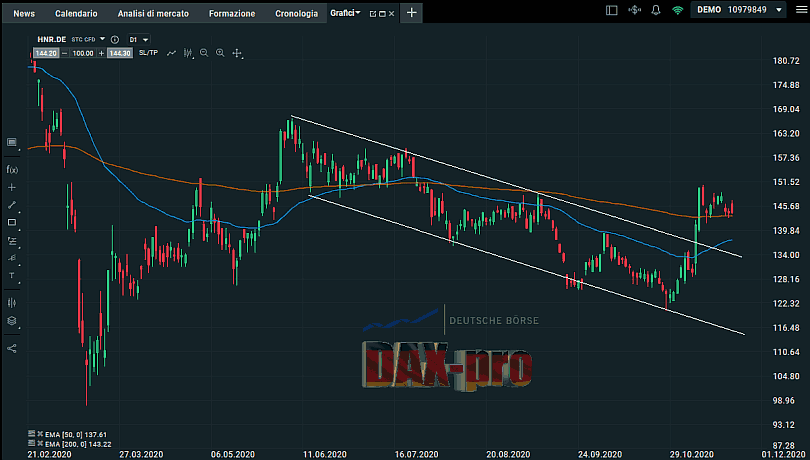Screen dimensions: 810x460
Task: Open the sidebar candlestick chart settings icon
Action: (12, 302)
